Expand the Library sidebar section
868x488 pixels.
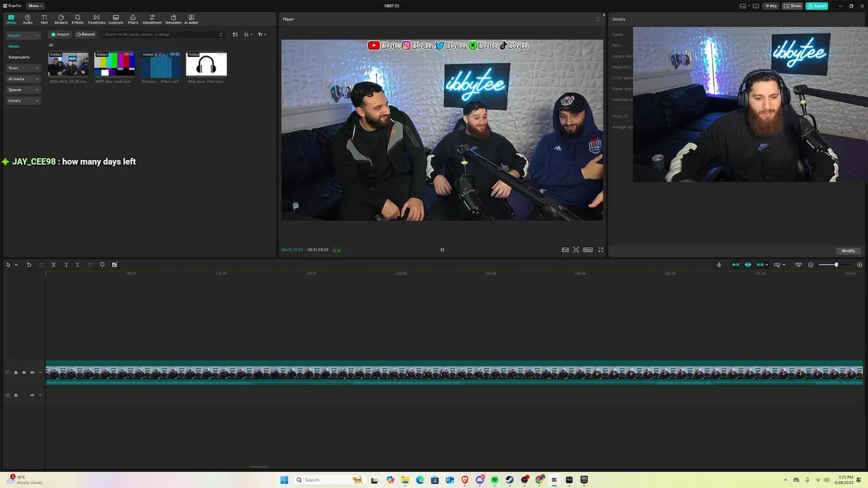pos(23,100)
